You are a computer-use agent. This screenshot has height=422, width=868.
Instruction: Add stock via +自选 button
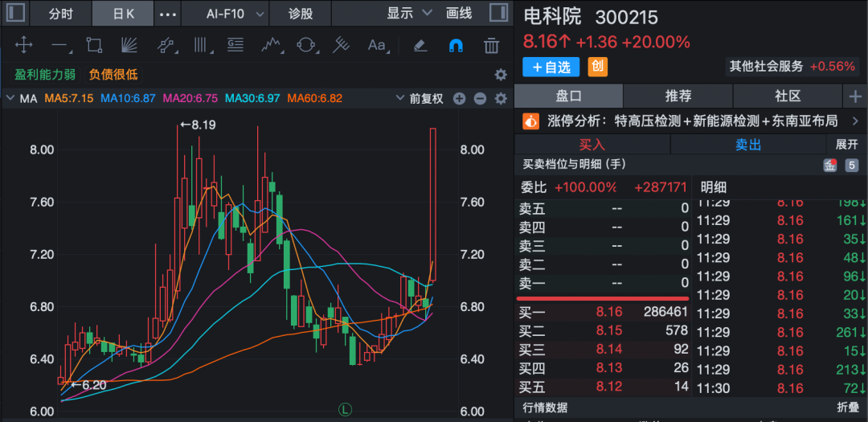tap(551, 67)
